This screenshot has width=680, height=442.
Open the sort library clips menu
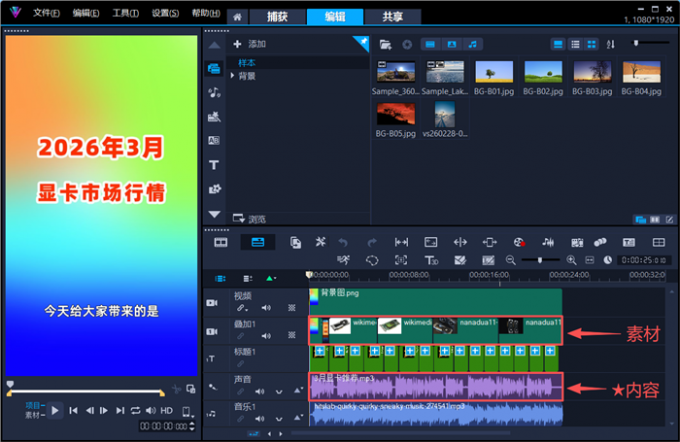click(x=610, y=44)
